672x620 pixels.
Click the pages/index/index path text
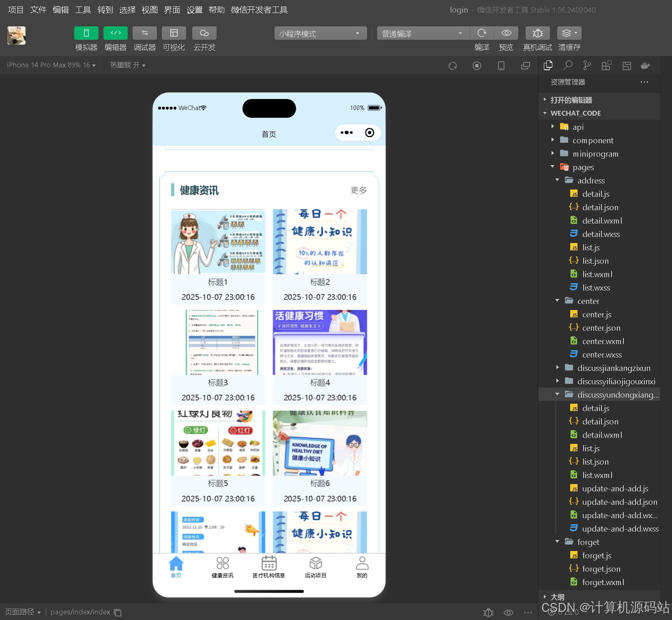[80, 612]
